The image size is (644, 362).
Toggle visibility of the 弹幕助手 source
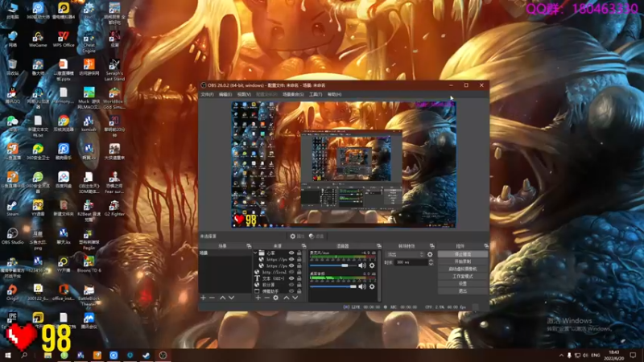(x=291, y=291)
